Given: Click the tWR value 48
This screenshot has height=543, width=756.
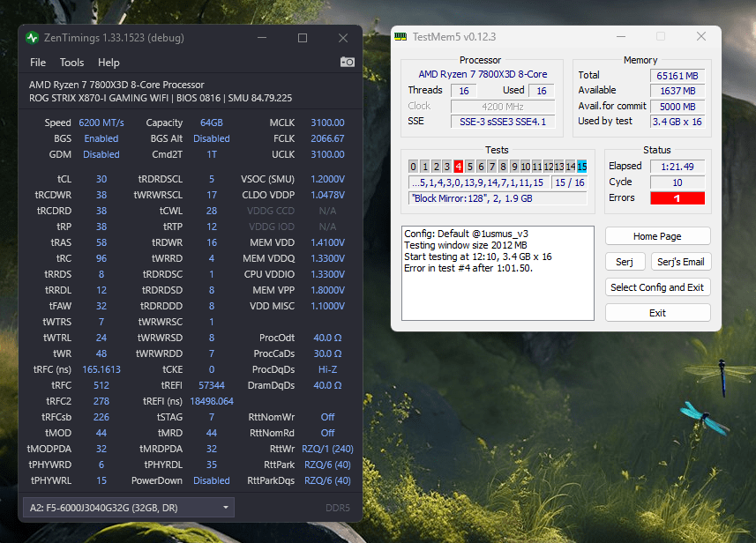Looking at the screenshot, I should [101, 353].
